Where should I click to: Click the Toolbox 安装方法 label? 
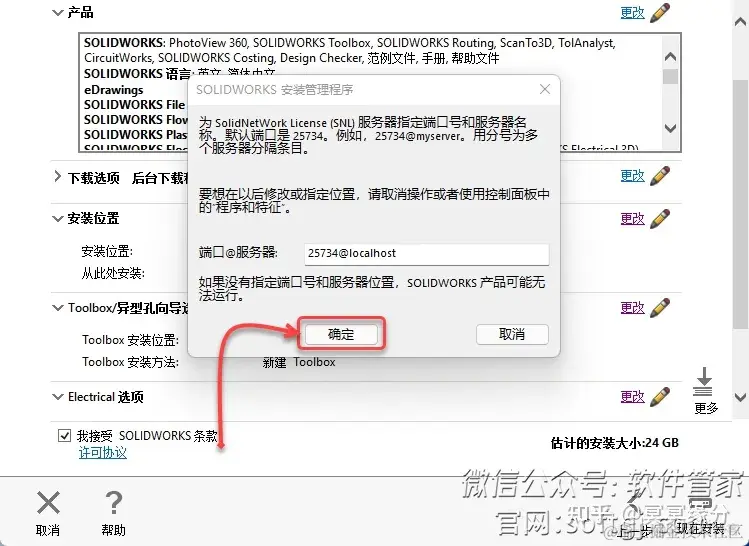(x=130, y=362)
